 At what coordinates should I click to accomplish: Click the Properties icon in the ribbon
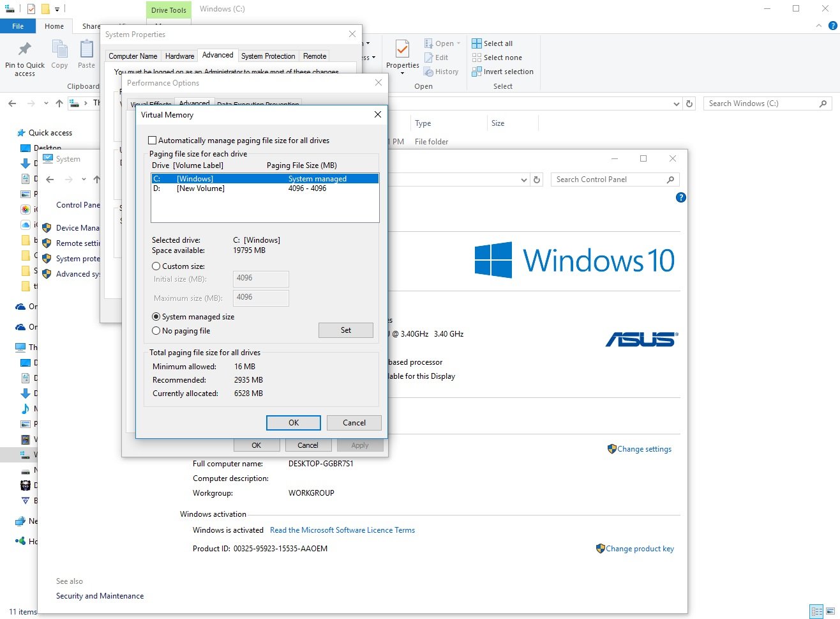pyautogui.click(x=401, y=54)
